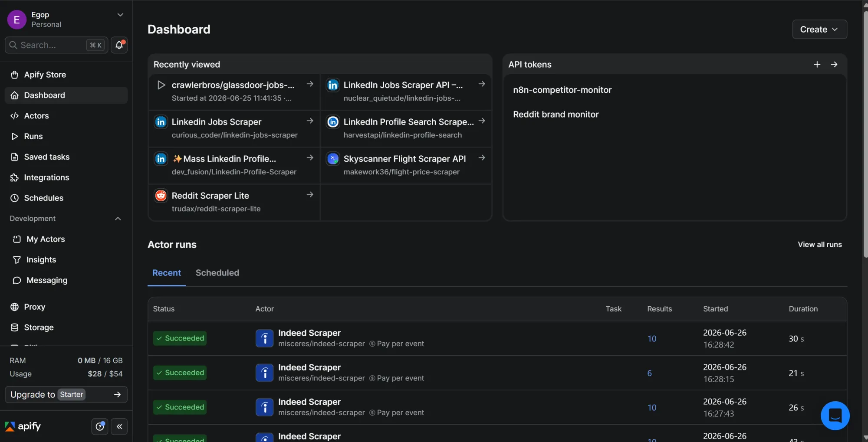Viewport: 868px width, 442px height.
Task: Go to Dashboard in sidebar
Action: 66,95
